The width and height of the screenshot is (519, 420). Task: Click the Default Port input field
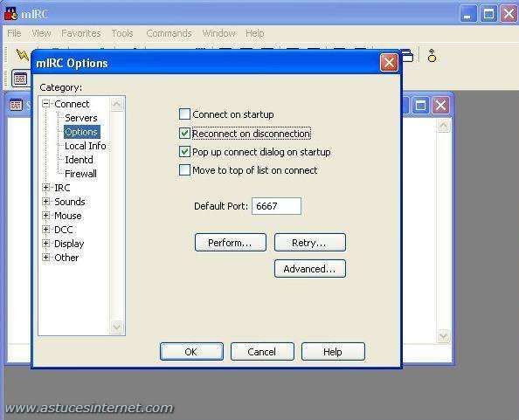click(276, 206)
